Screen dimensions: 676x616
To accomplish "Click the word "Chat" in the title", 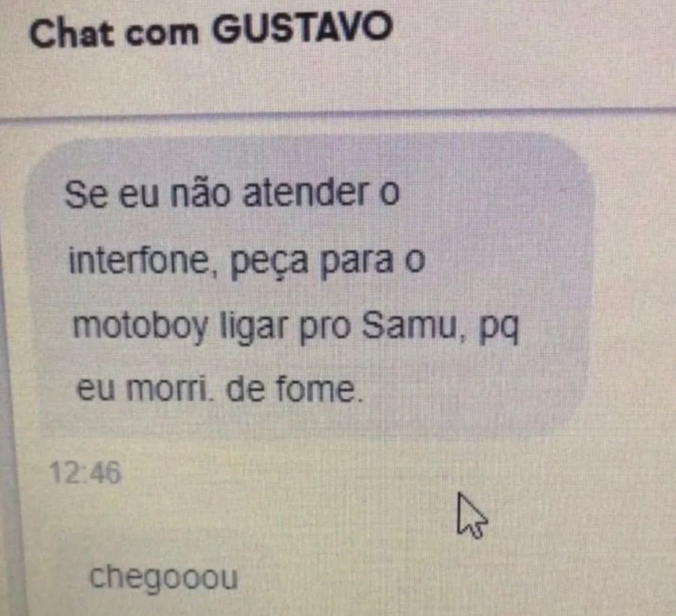I will 71,34.
